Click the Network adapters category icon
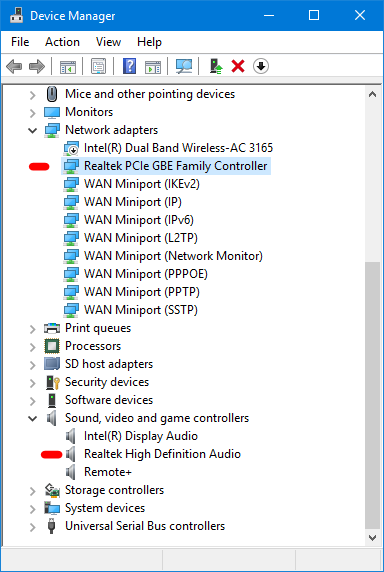 click(52, 130)
